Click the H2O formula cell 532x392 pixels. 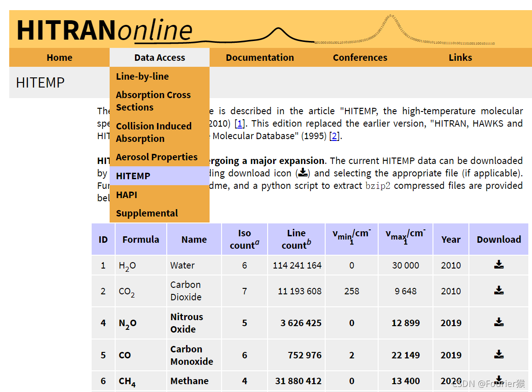pos(141,265)
